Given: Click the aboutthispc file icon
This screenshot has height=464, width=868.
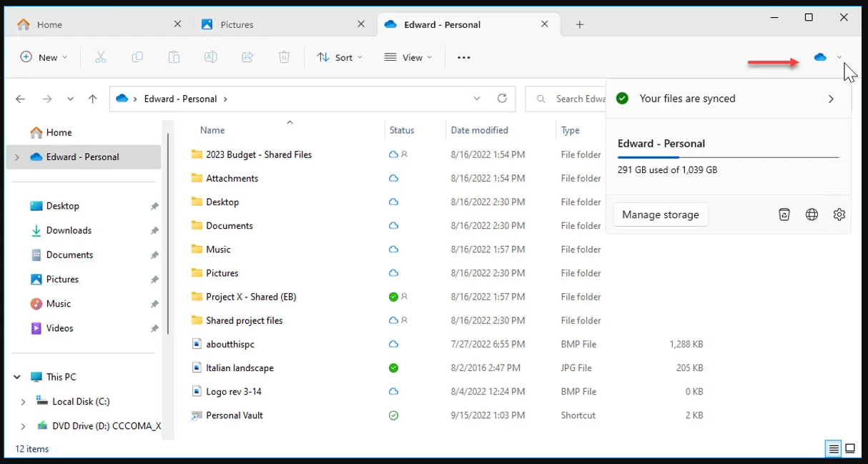Looking at the screenshot, I should point(197,344).
